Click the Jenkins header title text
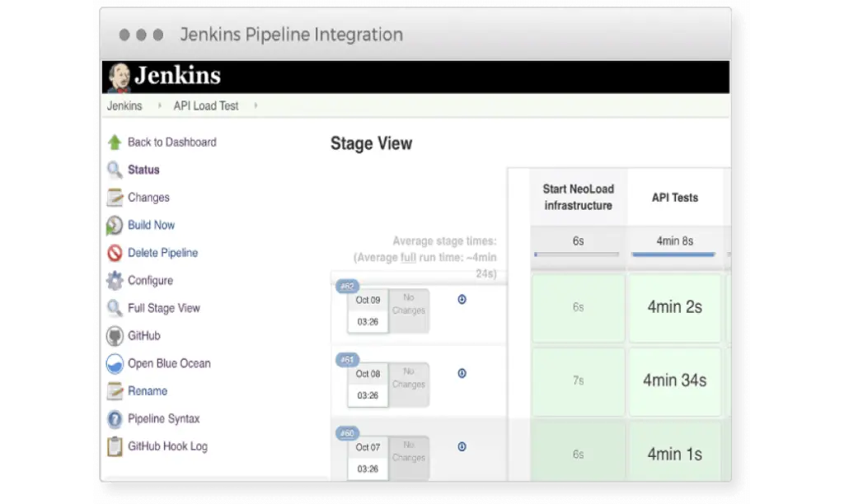The height and width of the screenshot is (504, 844). click(178, 75)
